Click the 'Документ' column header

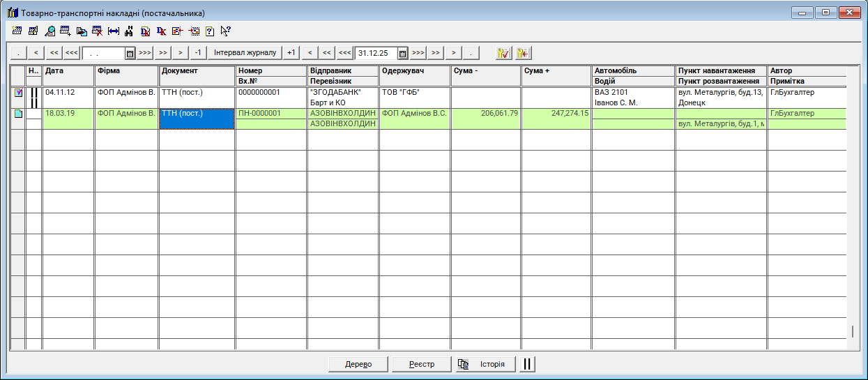197,70
